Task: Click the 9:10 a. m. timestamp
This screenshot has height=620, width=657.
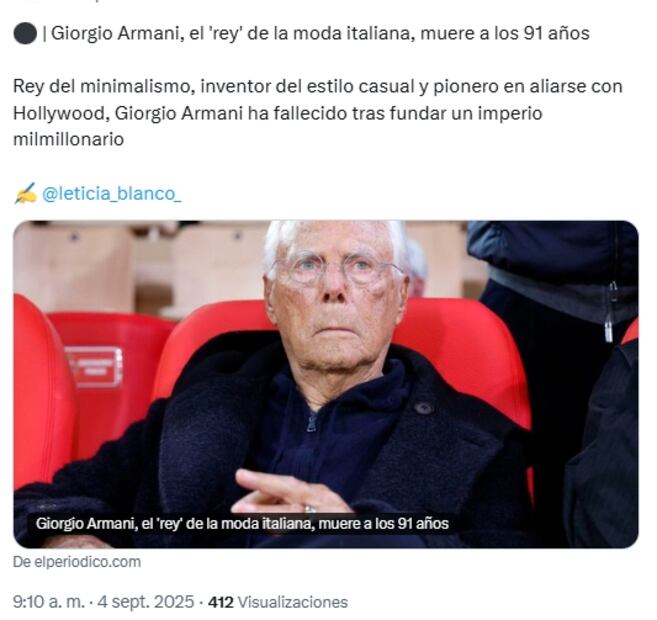Action: point(49,602)
